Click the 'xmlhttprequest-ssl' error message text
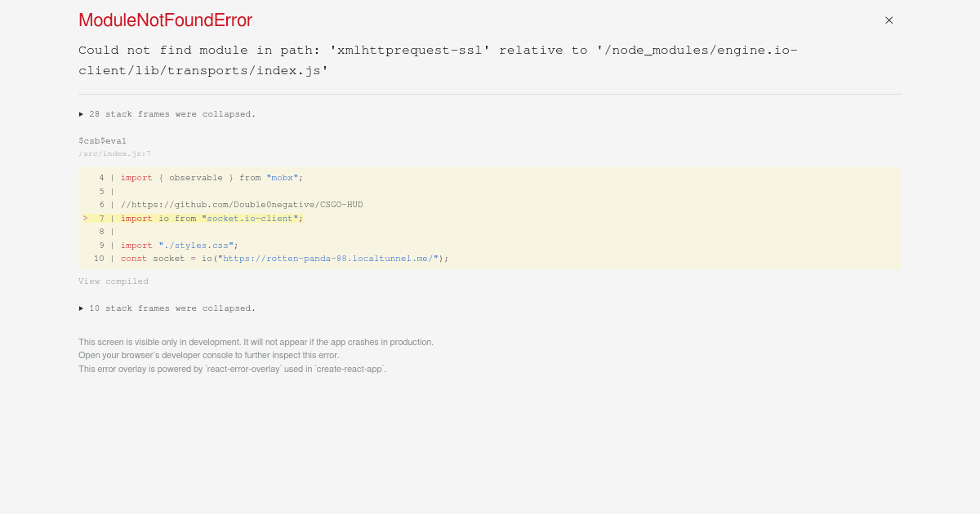The width and height of the screenshot is (980, 514). click(410, 51)
